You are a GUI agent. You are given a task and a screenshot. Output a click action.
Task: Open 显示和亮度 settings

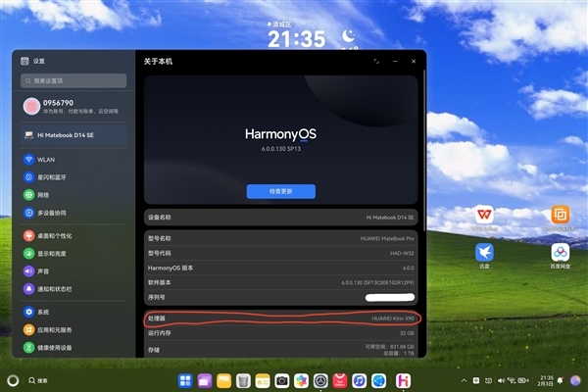click(x=73, y=254)
